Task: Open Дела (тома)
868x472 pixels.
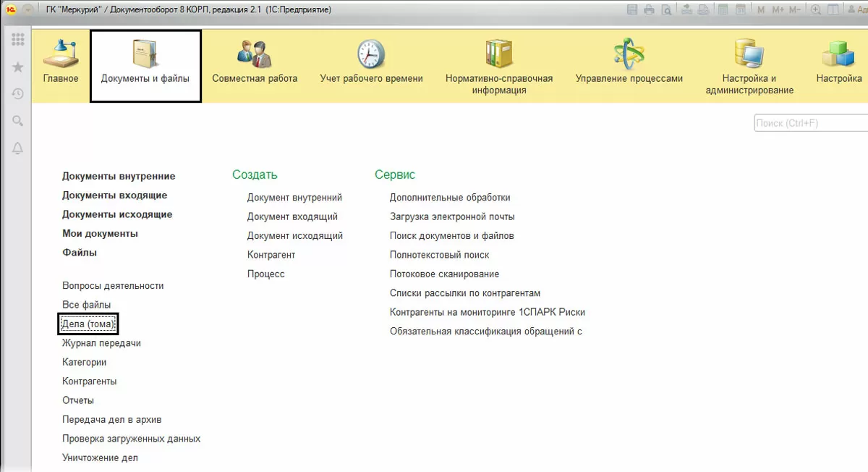Action: (88, 324)
